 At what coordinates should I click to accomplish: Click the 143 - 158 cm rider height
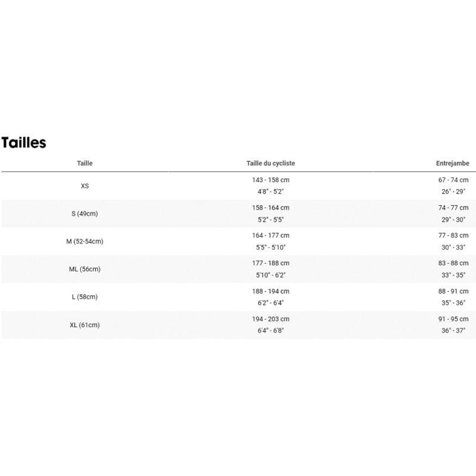coord(271,180)
